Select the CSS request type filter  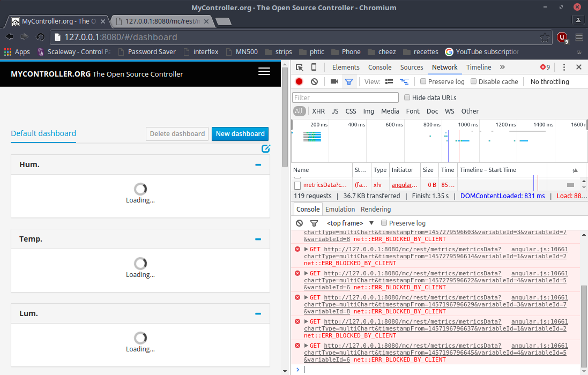click(351, 111)
